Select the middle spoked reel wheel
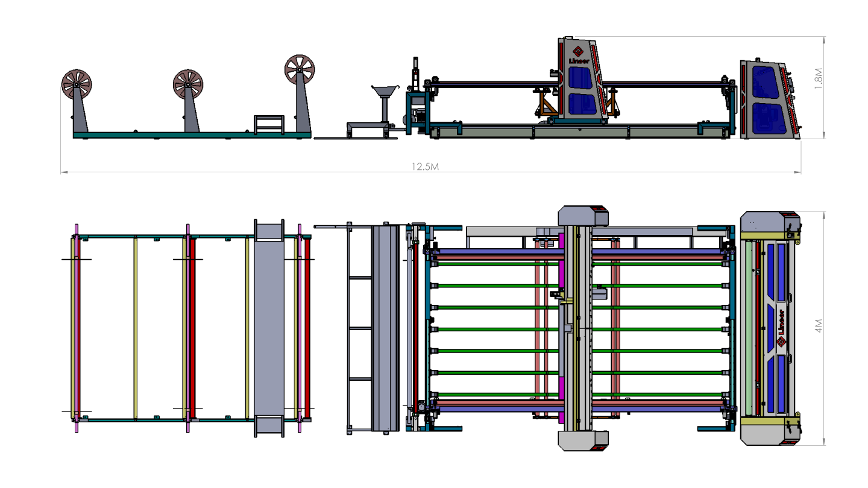The width and height of the screenshot is (868, 488). click(188, 84)
